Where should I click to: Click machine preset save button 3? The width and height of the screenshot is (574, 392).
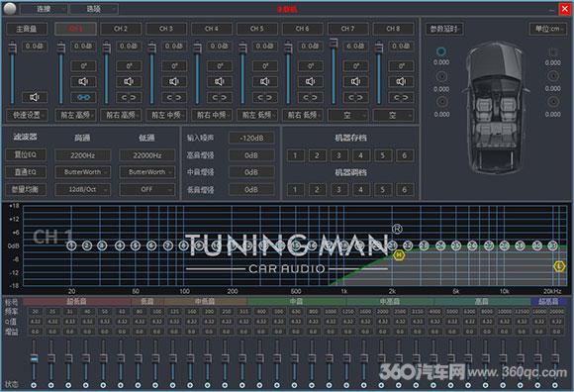[x=338, y=155]
